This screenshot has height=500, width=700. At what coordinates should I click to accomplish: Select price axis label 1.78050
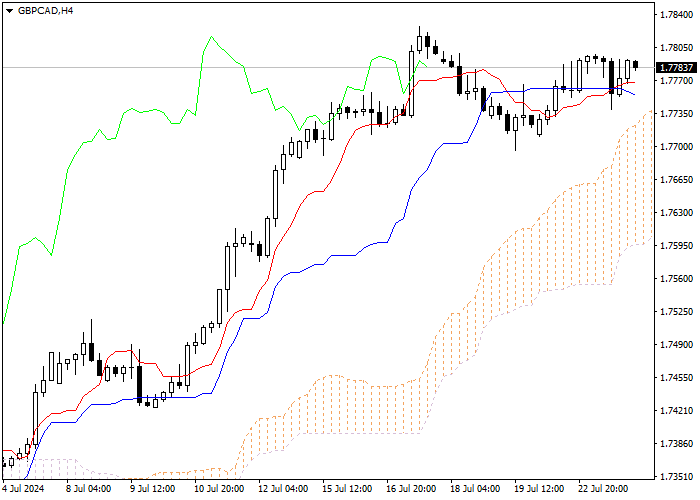(x=677, y=48)
